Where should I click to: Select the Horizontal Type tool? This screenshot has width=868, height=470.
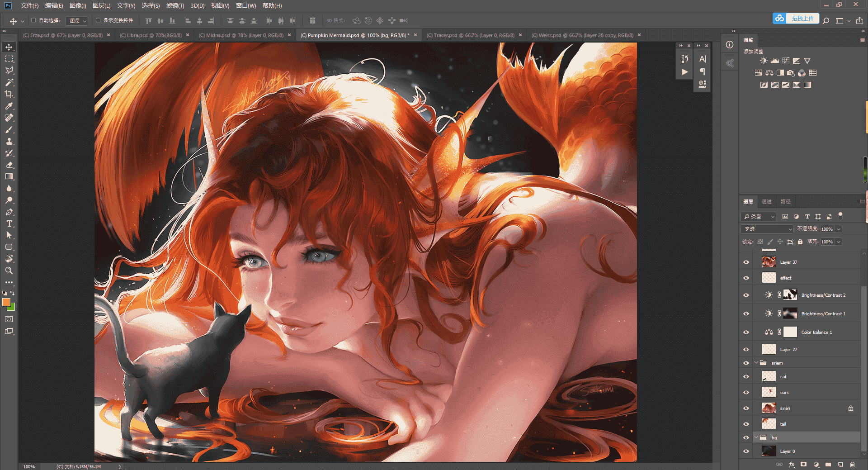(x=9, y=223)
